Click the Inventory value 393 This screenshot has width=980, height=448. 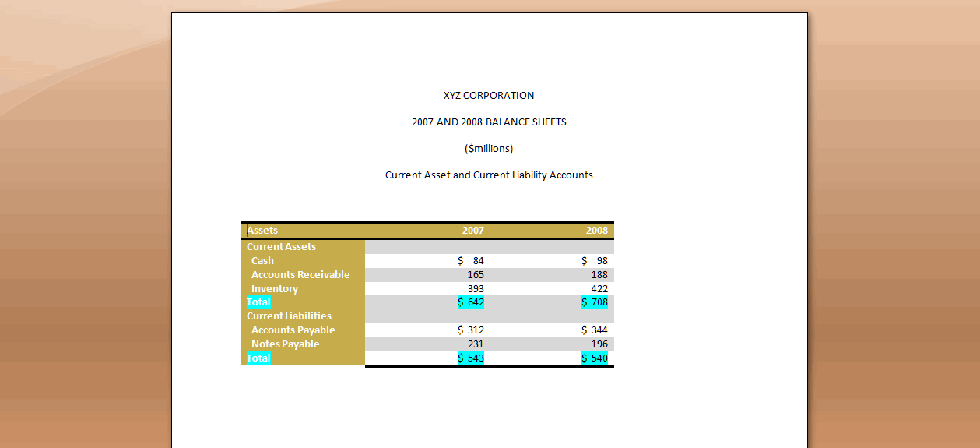point(476,289)
